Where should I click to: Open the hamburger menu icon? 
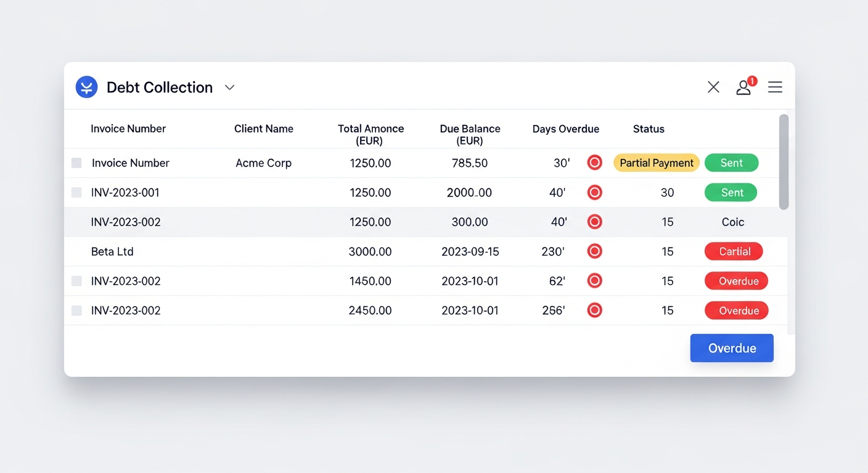[x=775, y=87]
